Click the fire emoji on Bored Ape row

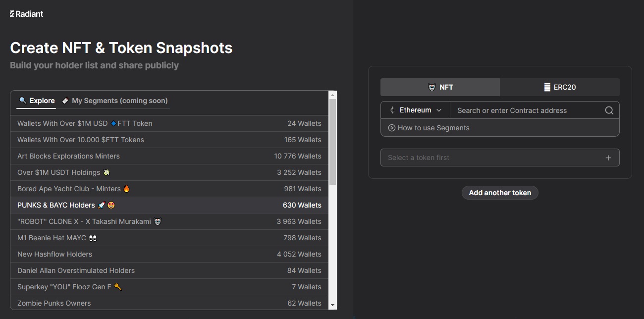pos(126,189)
